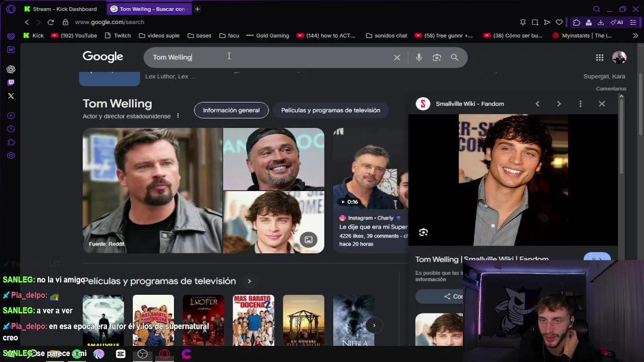Open the facu bookmarks folder

(x=229, y=36)
